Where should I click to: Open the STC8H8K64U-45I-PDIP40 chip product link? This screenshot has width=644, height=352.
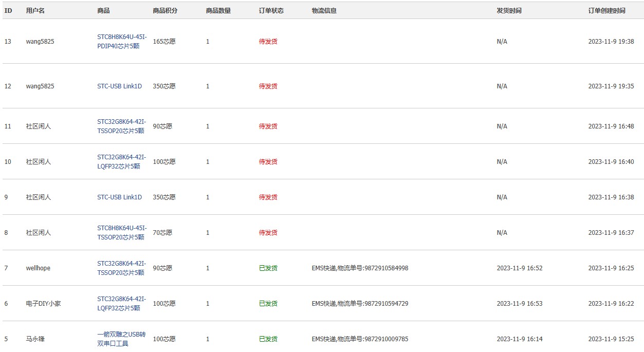point(122,42)
